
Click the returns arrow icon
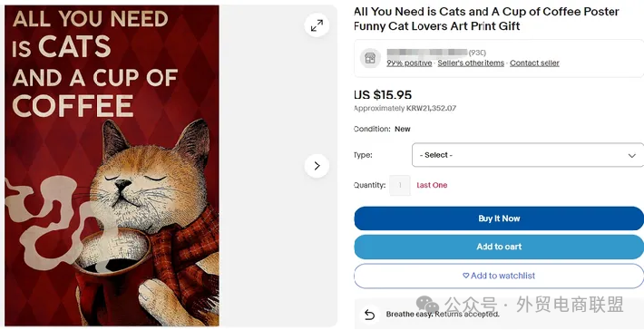click(x=369, y=315)
